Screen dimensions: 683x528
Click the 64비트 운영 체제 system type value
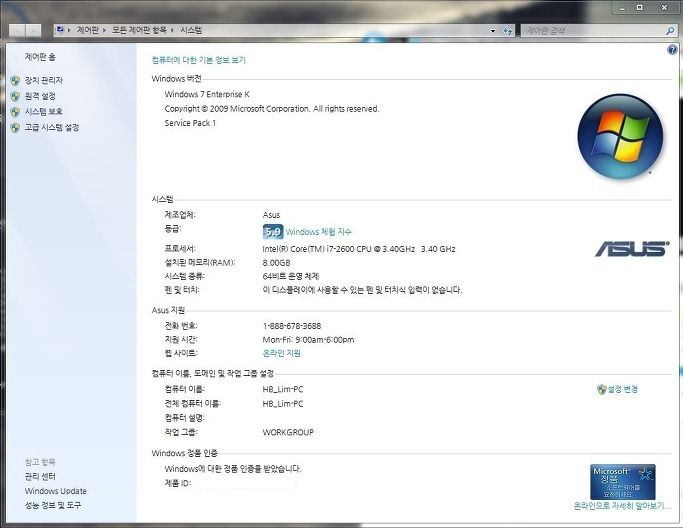(x=291, y=276)
